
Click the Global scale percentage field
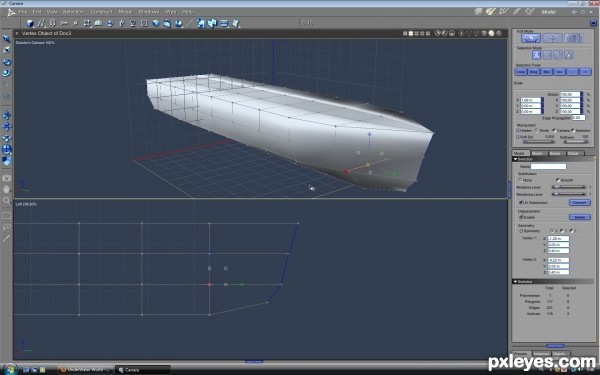point(570,94)
